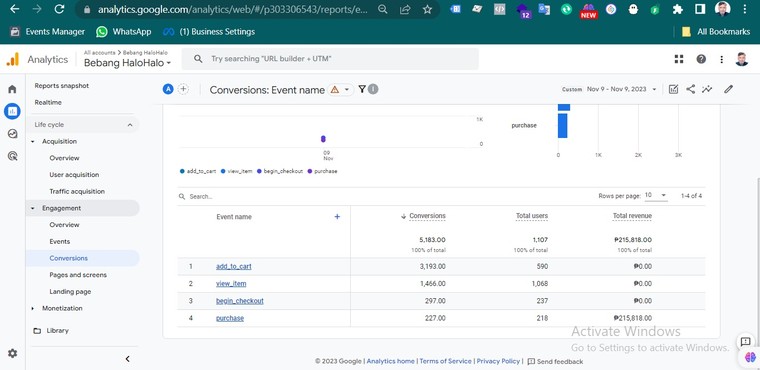
Task: Click the Help question mark icon
Action: pyautogui.click(x=701, y=59)
